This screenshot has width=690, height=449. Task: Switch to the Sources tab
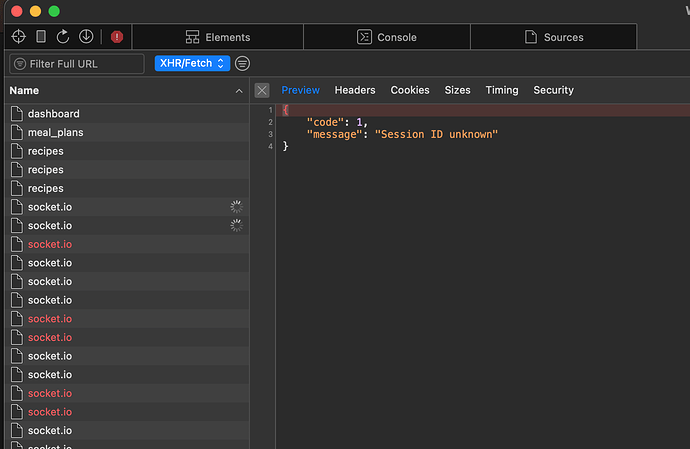554,37
